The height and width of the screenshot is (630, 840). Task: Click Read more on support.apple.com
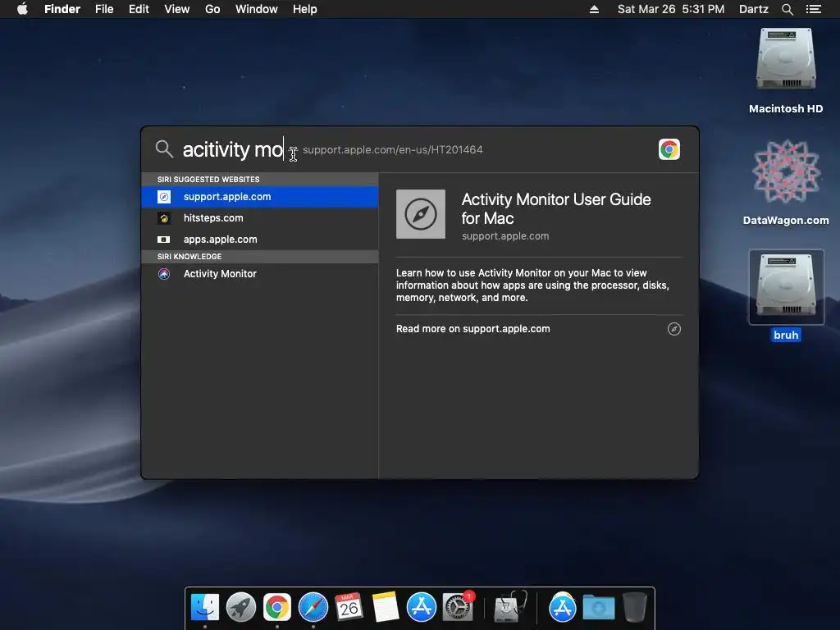pos(473,329)
